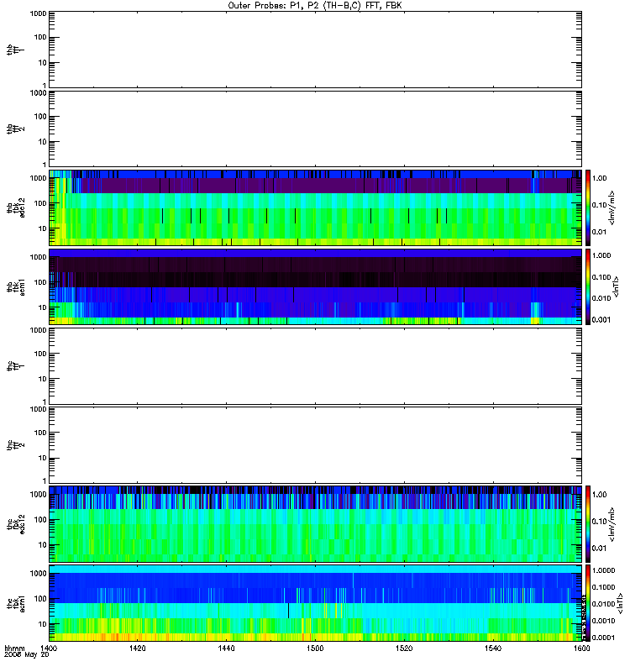
Task: Click the "2008 May 20" date label
Action: point(27,655)
